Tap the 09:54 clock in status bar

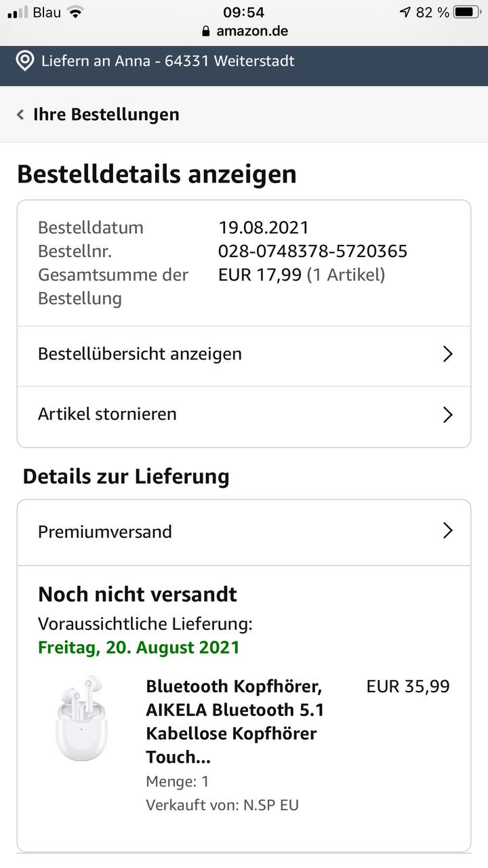[x=243, y=12]
